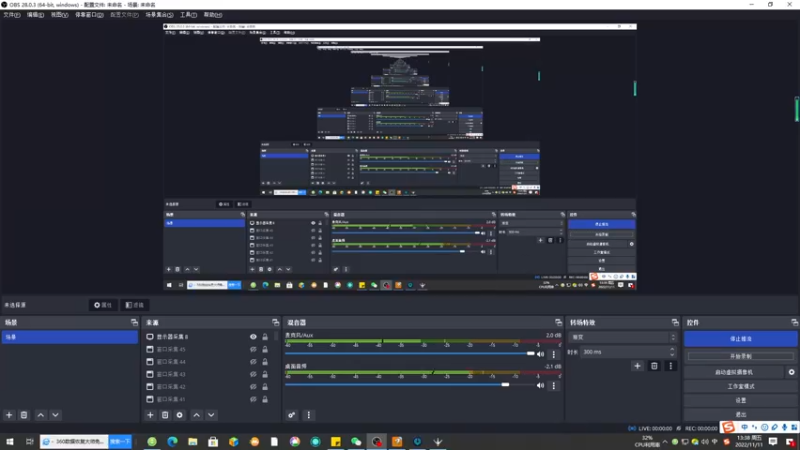
Task: Open the 停靠窗口 menu
Action: pyautogui.click(x=89, y=15)
